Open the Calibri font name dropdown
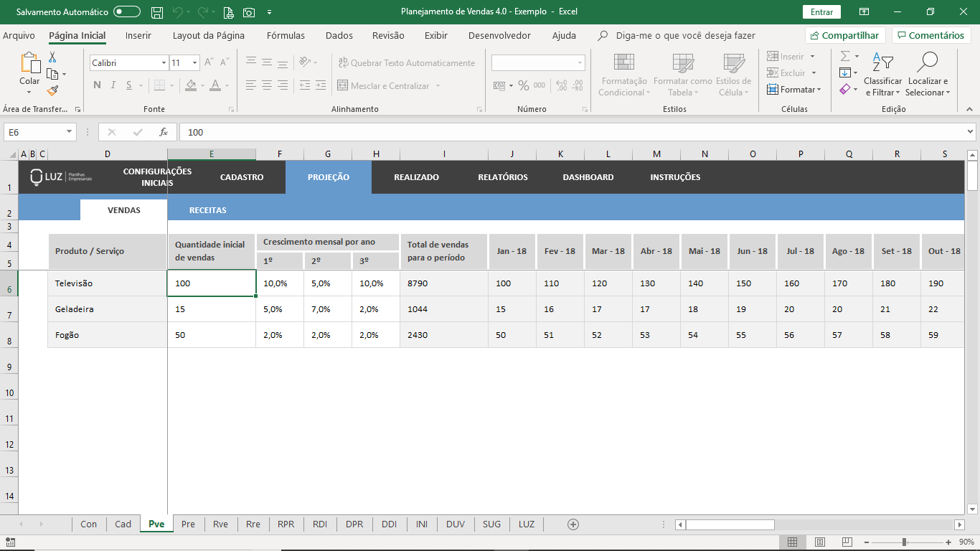 tap(164, 63)
